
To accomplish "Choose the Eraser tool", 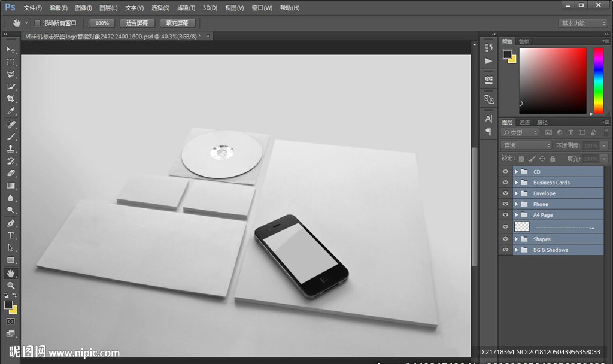I will click(x=11, y=173).
